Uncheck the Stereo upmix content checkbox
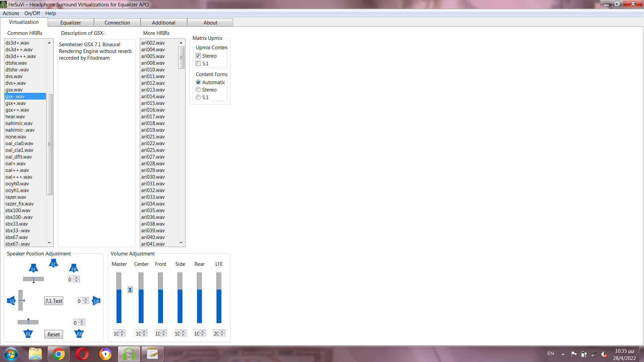Image resolution: width=644 pixels, height=362 pixels. point(198,56)
